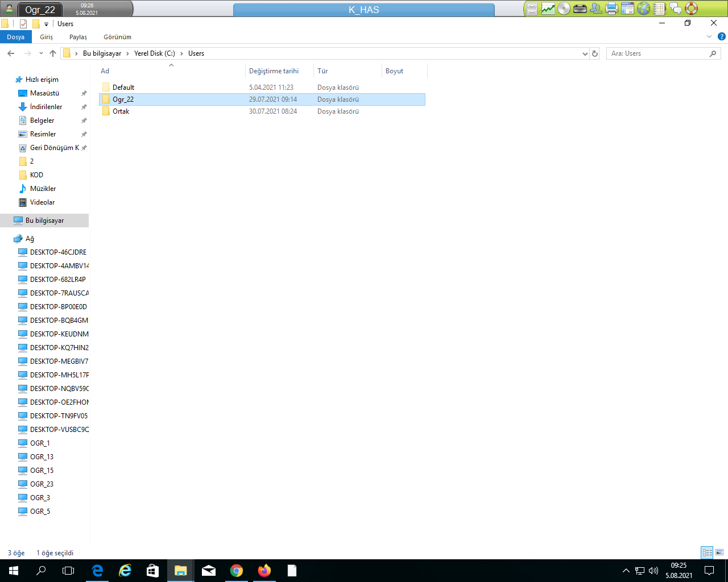The image size is (728, 582).
Task: Expand the chevron after Bu bilgisayar in the address bar
Action: (127, 53)
